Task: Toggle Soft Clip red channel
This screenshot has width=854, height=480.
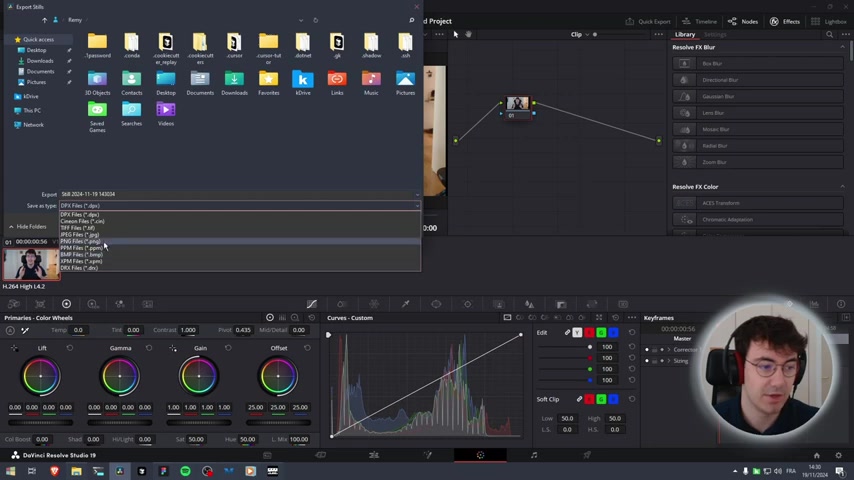Action: click(x=589, y=399)
